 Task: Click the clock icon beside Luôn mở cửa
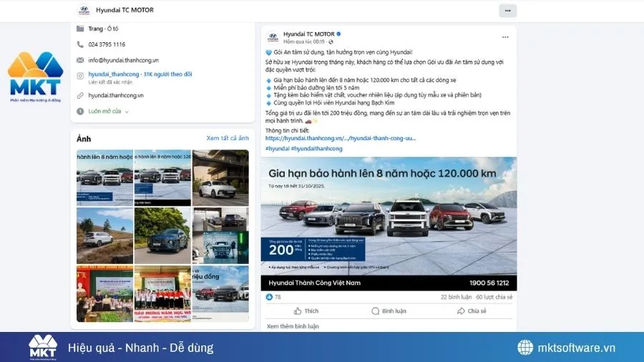(x=80, y=111)
